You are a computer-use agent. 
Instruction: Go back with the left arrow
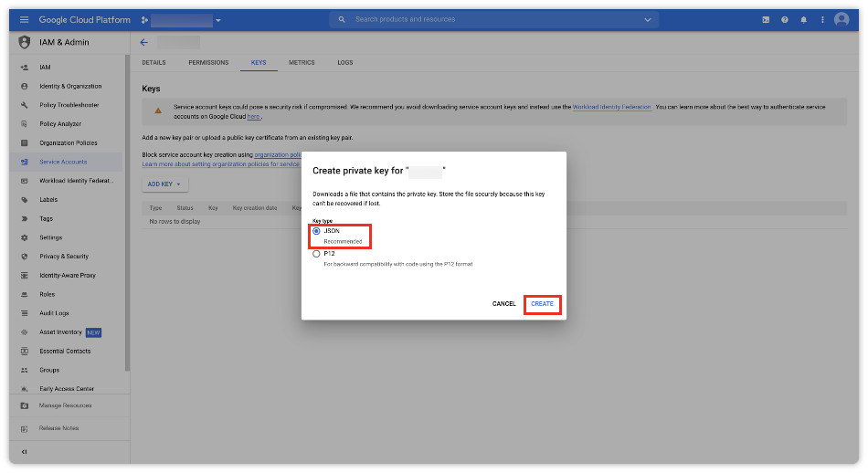pyautogui.click(x=144, y=42)
